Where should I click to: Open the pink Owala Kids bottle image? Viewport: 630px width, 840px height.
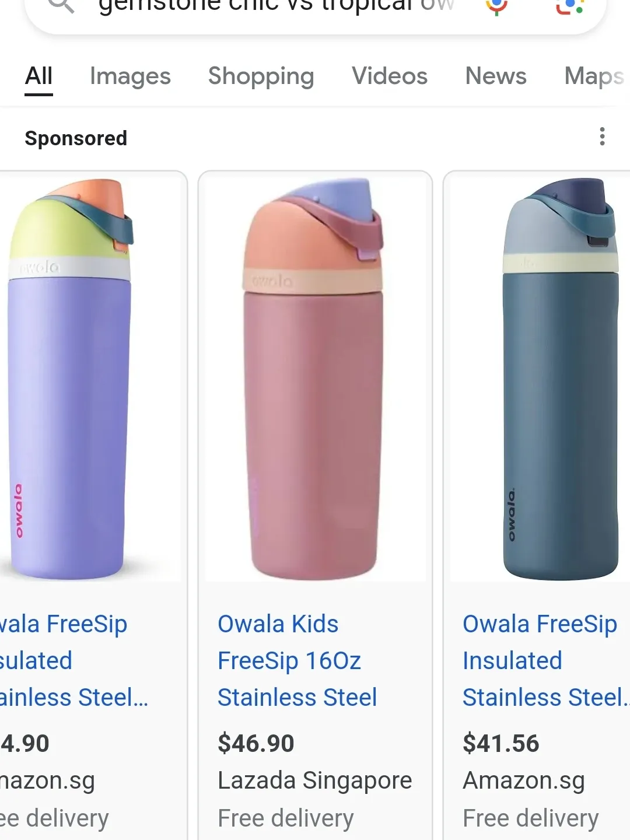[315, 379]
